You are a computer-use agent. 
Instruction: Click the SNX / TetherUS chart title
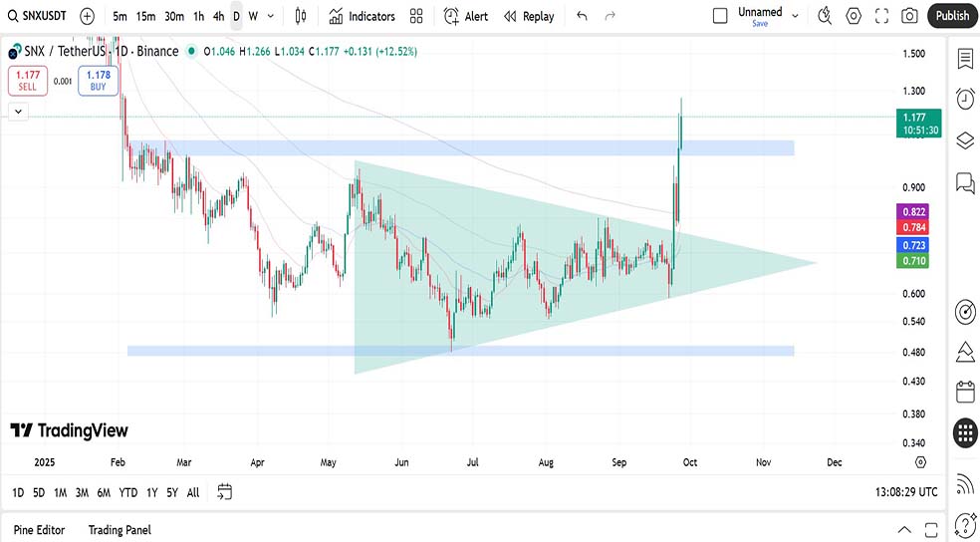[102, 51]
